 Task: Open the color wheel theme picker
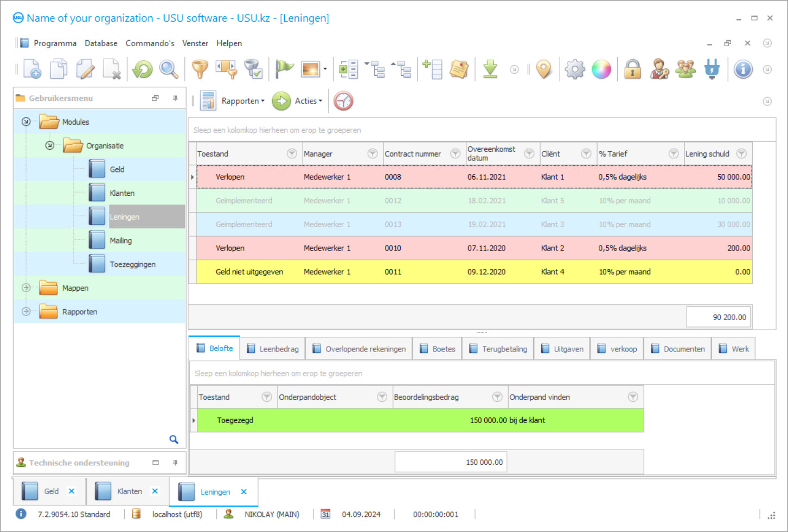pos(601,69)
